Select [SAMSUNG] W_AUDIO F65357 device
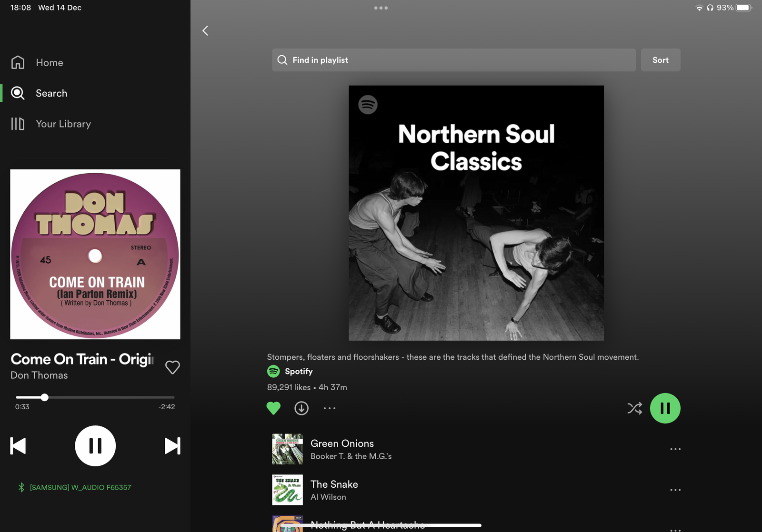762x532 pixels. click(x=80, y=487)
